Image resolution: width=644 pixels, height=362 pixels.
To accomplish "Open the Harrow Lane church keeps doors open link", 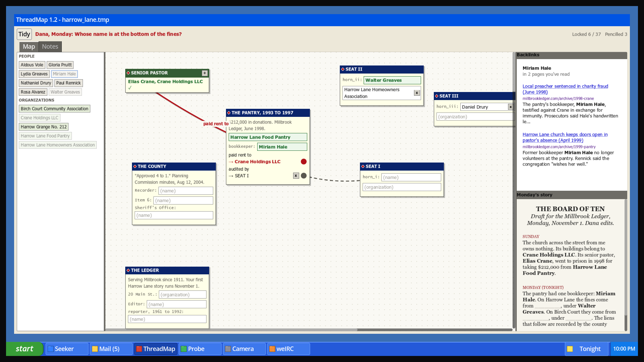I will (x=565, y=137).
